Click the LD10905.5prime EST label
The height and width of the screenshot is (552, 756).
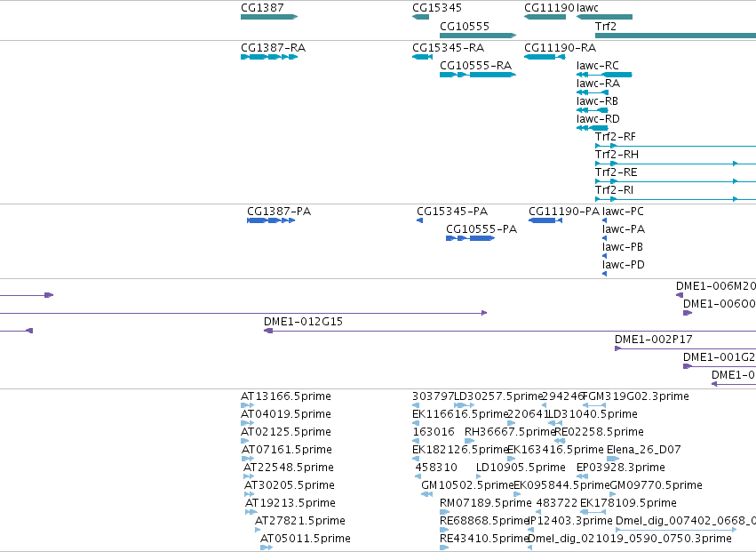(521, 468)
